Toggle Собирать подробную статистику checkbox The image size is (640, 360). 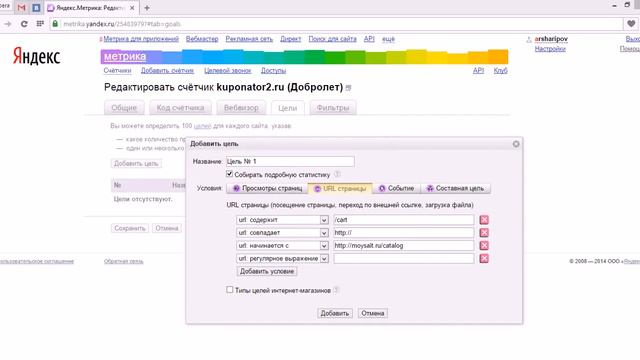point(229,174)
